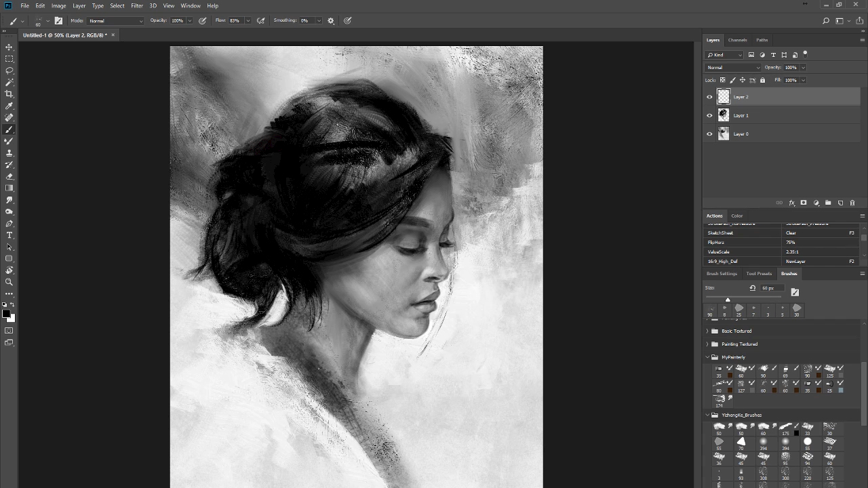868x488 pixels.
Task: Activate the Zoom tool
Action: click(x=9, y=282)
